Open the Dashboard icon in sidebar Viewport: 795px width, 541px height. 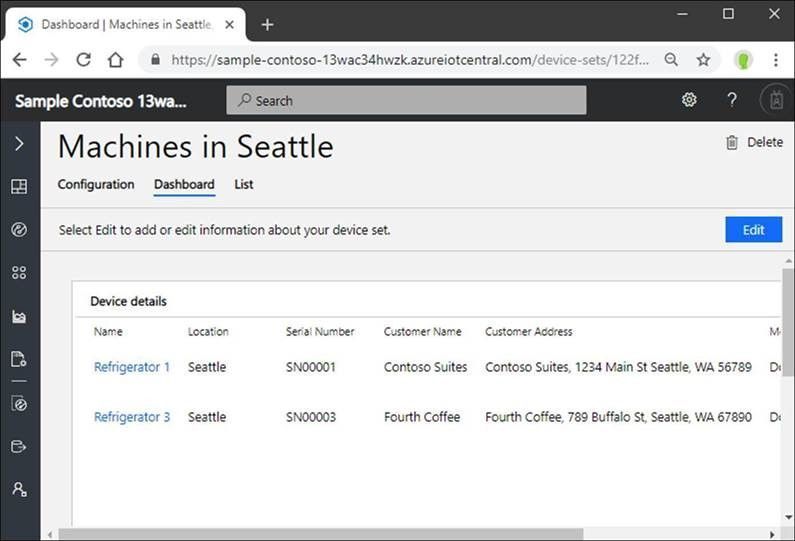(x=19, y=187)
